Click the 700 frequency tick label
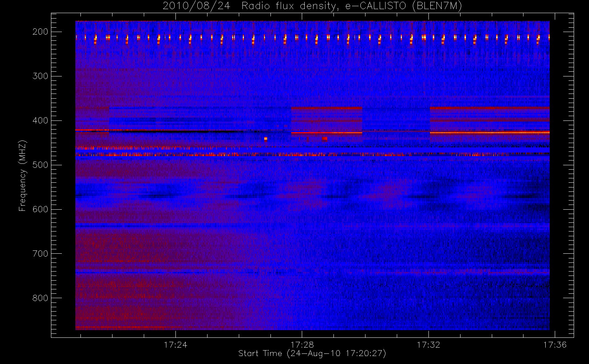The image size is (589, 364). coord(40,254)
